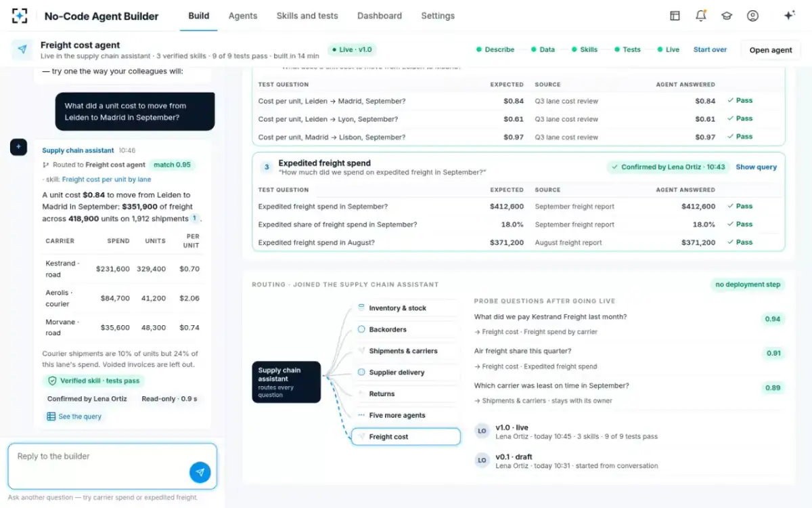Click the graduation cap learning icon

pos(727,16)
